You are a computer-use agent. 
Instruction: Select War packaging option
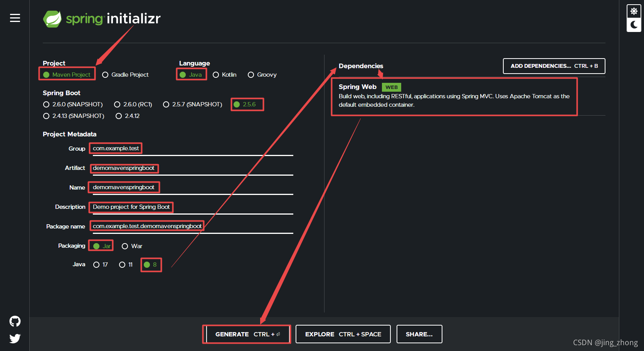point(132,246)
